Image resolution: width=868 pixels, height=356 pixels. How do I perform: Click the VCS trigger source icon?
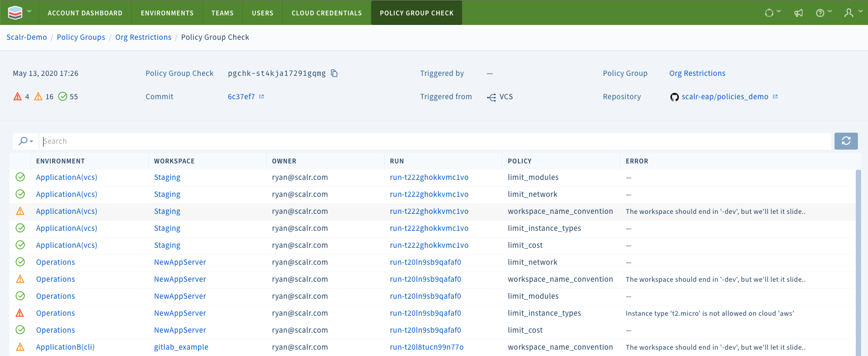(x=491, y=97)
